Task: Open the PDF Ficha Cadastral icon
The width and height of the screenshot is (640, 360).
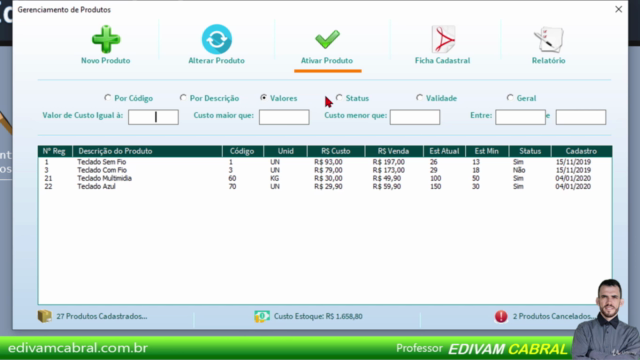Action: (x=443, y=39)
